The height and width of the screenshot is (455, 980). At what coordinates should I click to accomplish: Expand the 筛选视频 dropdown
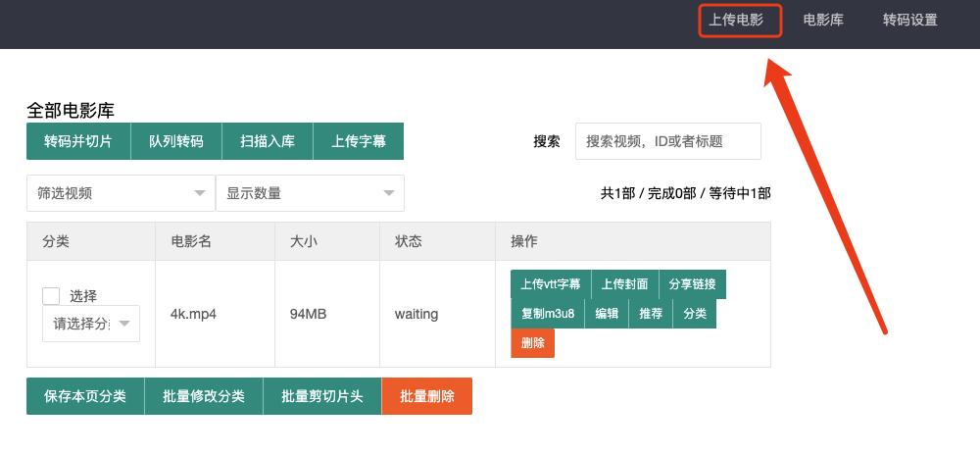pos(121,193)
